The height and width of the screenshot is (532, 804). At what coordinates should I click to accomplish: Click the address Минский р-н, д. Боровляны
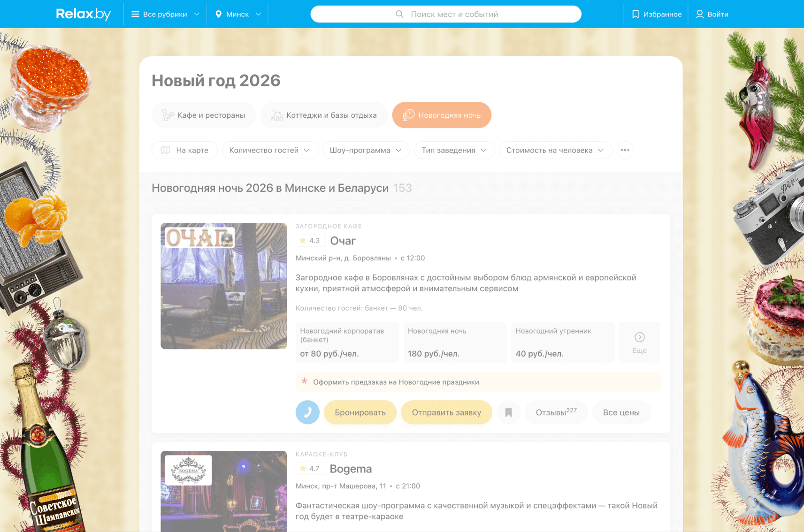click(343, 258)
